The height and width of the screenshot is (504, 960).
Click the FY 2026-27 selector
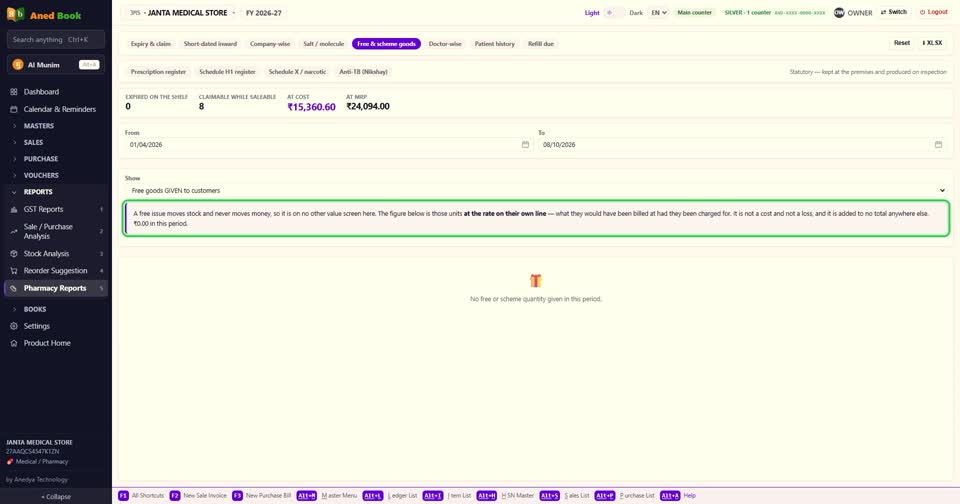(x=263, y=13)
